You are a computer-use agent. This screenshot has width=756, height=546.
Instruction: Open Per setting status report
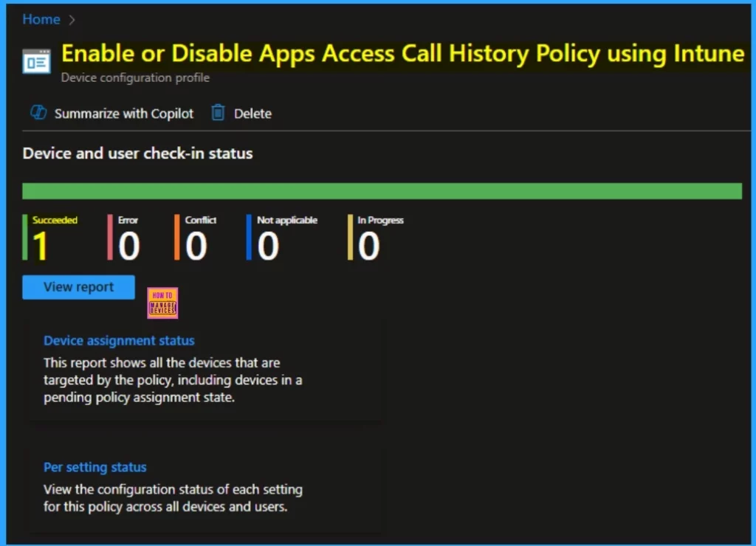pyautogui.click(x=95, y=467)
